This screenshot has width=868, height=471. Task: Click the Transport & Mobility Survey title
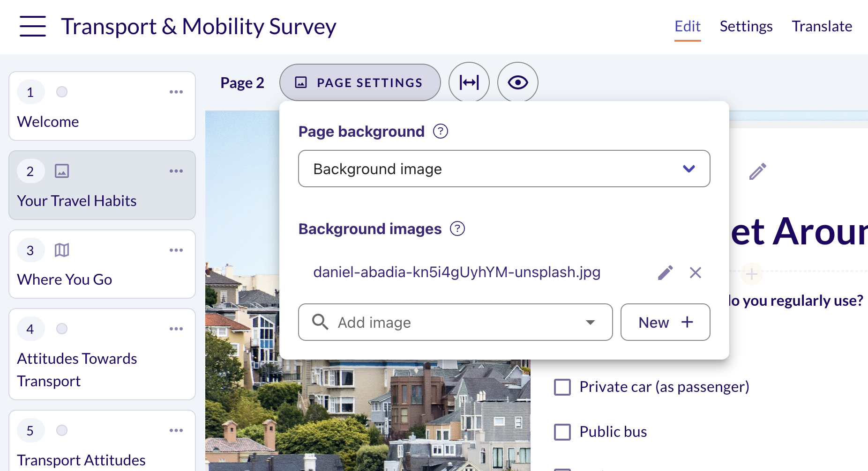(199, 26)
